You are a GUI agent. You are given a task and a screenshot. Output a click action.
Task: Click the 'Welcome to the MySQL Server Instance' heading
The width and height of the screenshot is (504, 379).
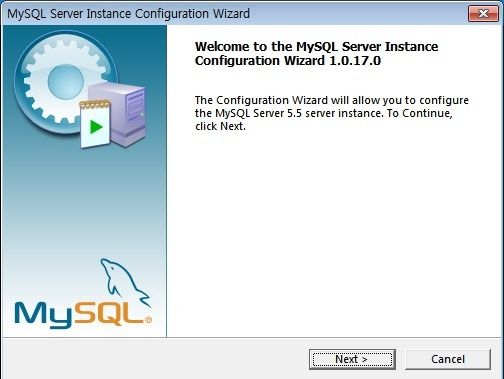(x=316, y=53)
